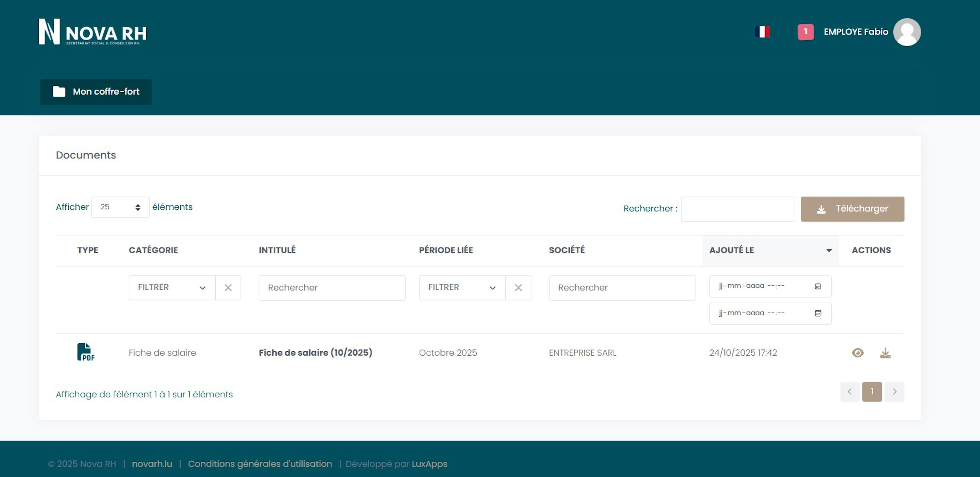This screenshot has height=477, width=980.
Task: Preview the salary slip with eye icon
Action: (857, 353)
